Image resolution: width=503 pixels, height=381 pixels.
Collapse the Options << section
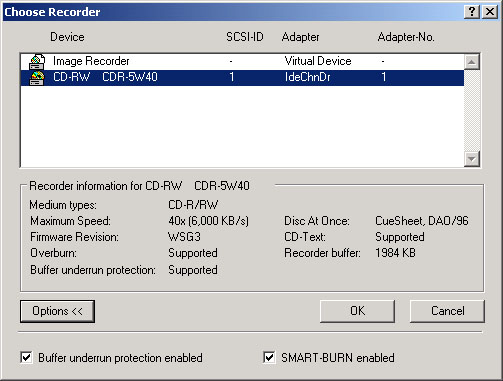pyautogui.click(x=57, y=311)
